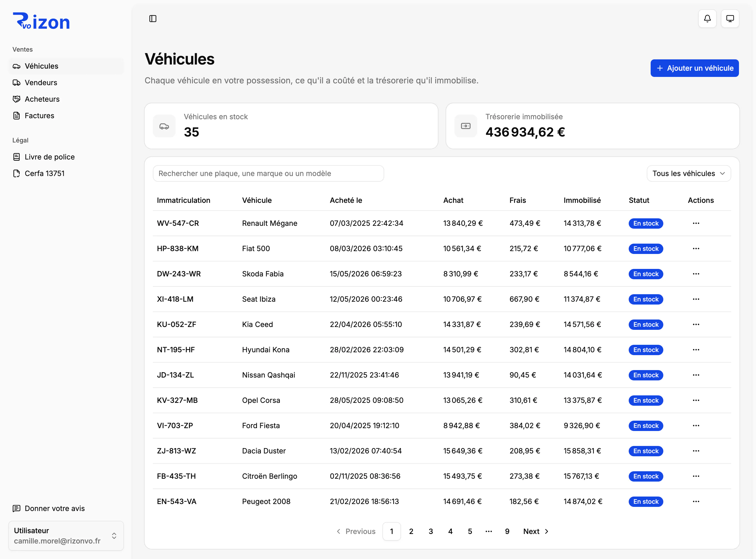Open actions menu for EN-543-VA
756x559 pixels.
click(696, 501)
